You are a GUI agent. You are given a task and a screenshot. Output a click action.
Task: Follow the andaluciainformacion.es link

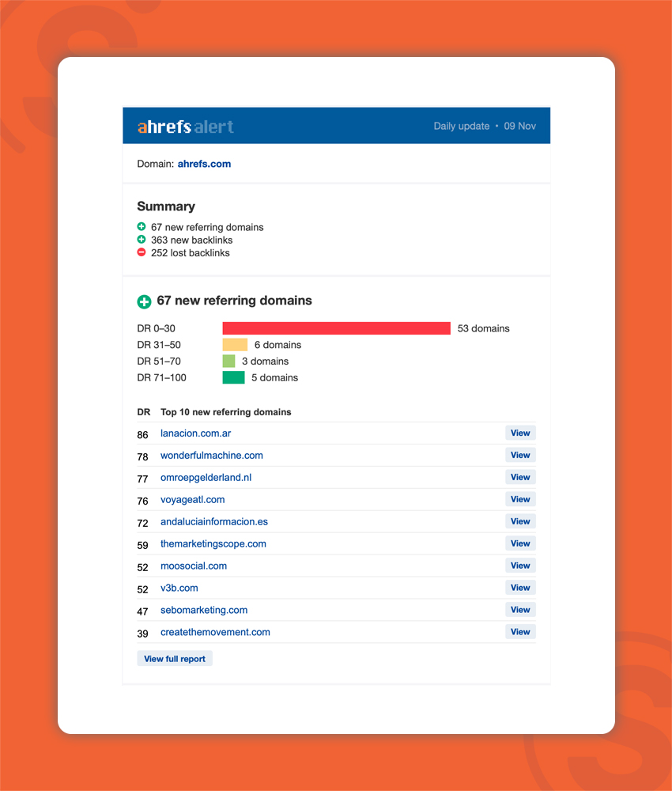click(x=214, y=521)
